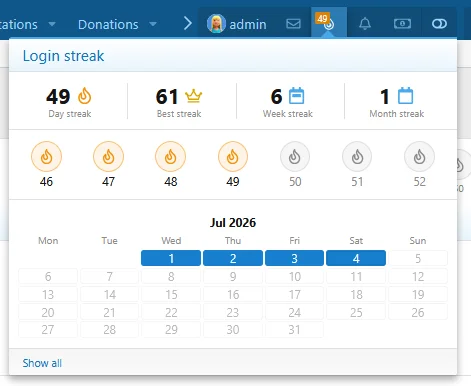Click the 'Day streak' label

tap(70, 114)
